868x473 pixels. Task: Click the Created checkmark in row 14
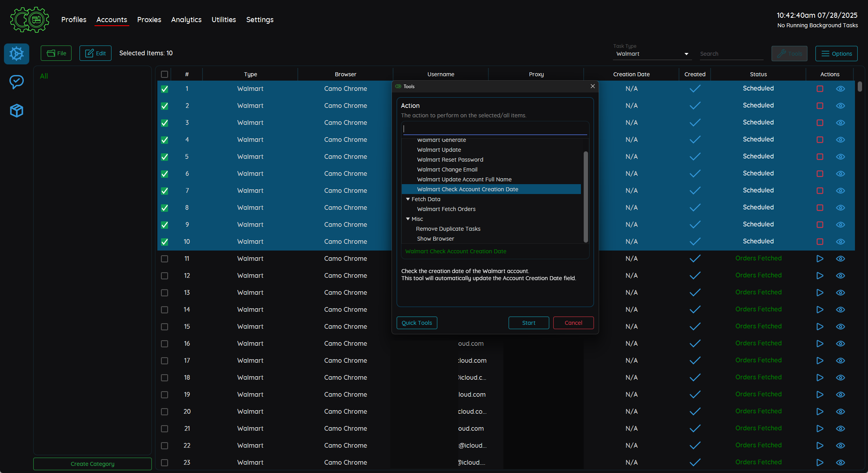[695, 310]
